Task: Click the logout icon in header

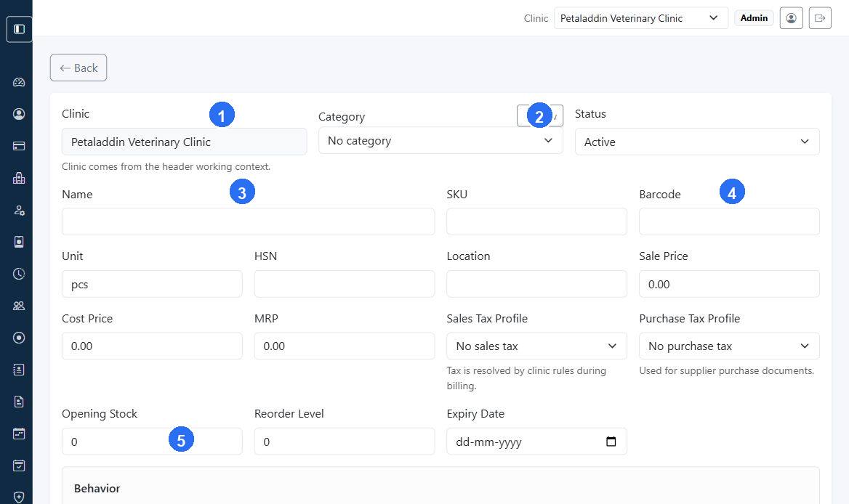Action: point(820,18)
